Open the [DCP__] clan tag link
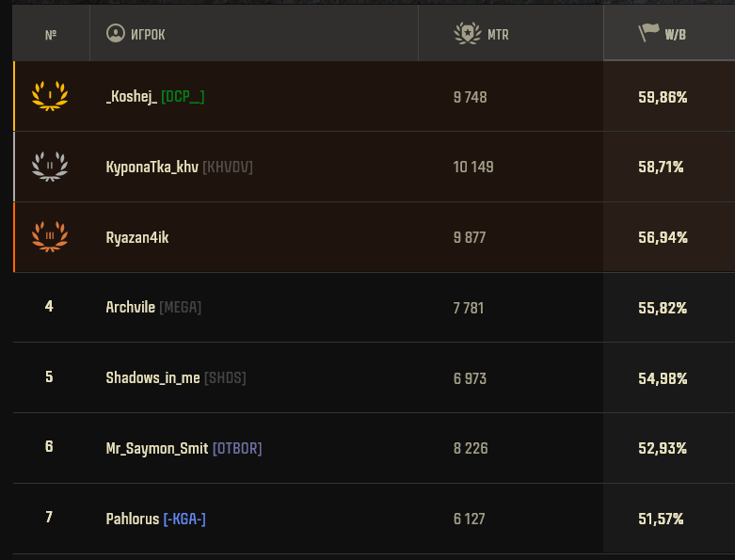 [183, 97]
